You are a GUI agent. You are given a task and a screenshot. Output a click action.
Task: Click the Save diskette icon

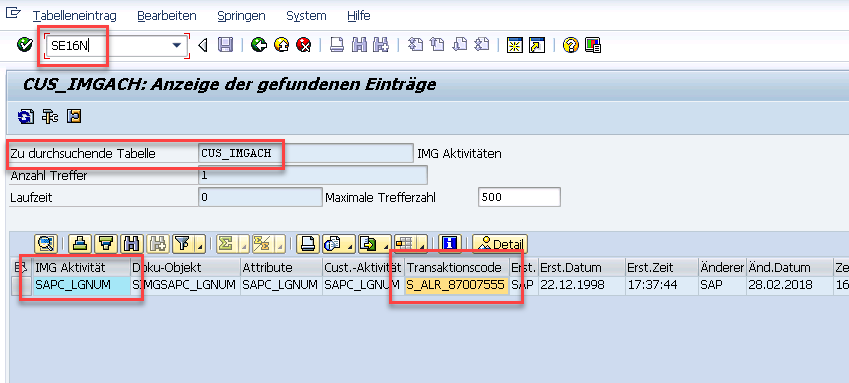[225, 45]
